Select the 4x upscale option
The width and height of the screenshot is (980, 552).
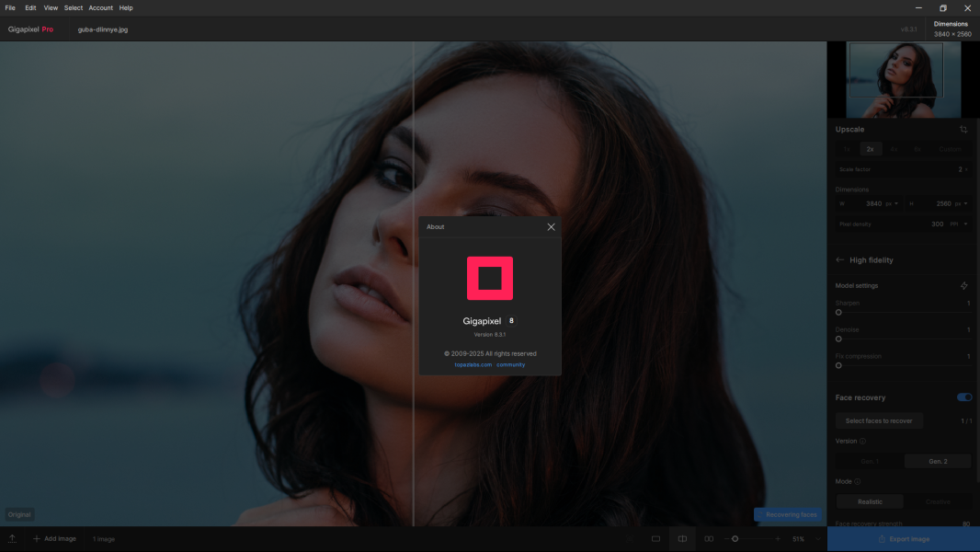(x=894, y=149)
